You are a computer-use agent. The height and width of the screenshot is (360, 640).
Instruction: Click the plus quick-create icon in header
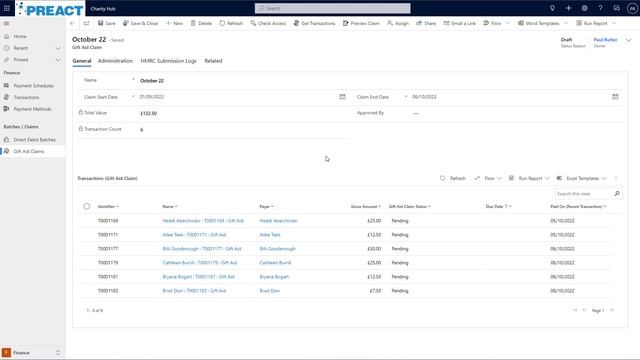tap(568, 8)
